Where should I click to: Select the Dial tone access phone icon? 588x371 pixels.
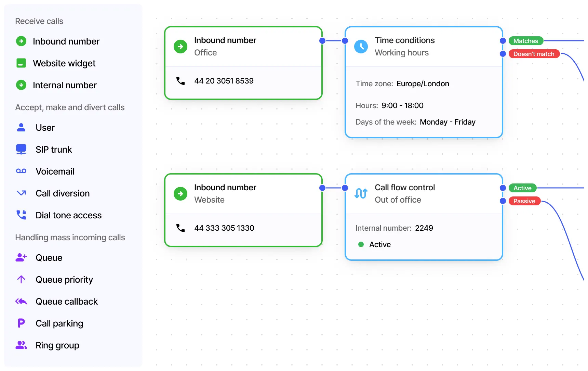click(x=21, y=215)
